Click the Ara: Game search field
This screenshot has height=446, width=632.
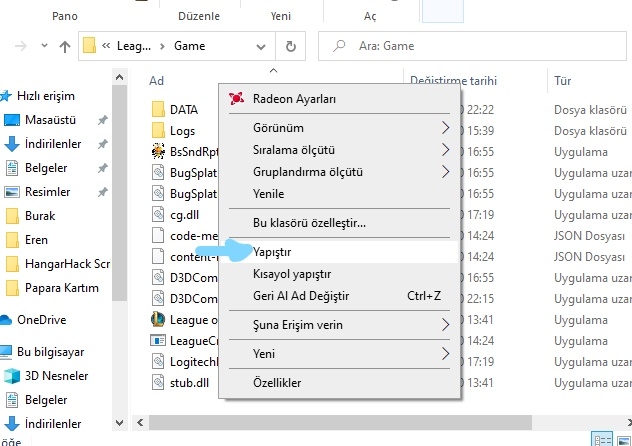pos(472,46)
